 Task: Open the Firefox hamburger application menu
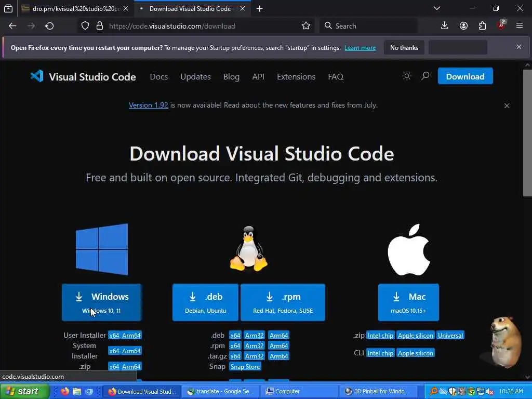[519, 26]
